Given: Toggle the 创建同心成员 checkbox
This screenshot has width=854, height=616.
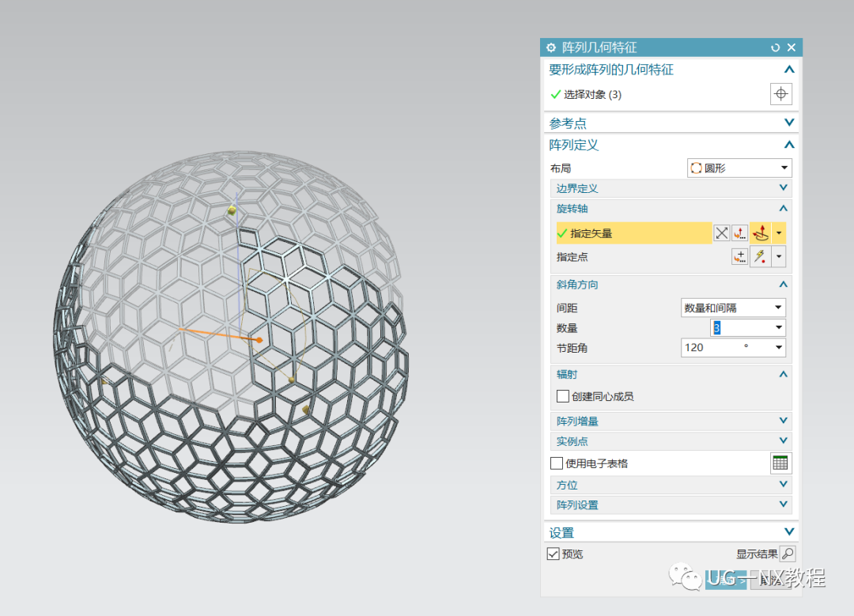Looking at the screenshot, I should tap(563, 396).
